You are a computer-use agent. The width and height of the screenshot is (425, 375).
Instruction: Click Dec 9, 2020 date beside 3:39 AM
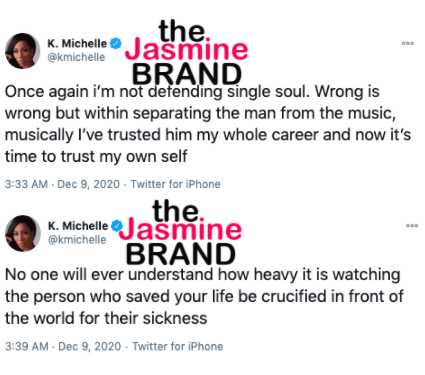89,346
